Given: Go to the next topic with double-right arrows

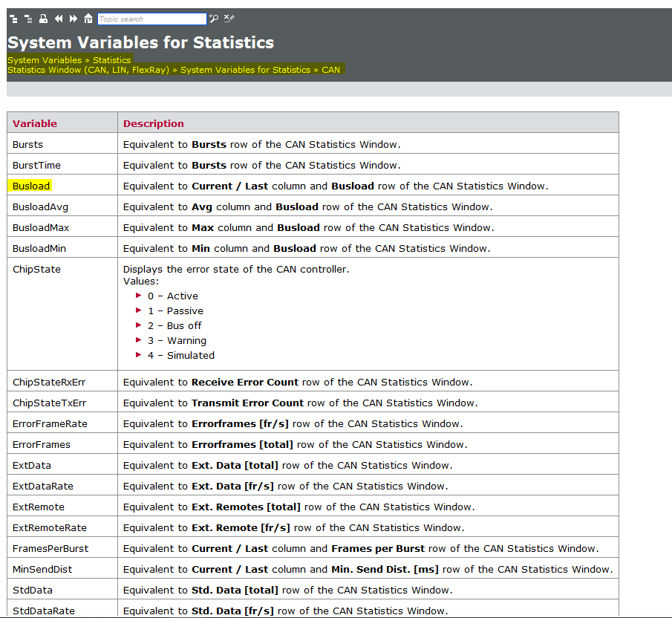Looking at the screenshot, I should pyautogui.click(x=74, y=19).
